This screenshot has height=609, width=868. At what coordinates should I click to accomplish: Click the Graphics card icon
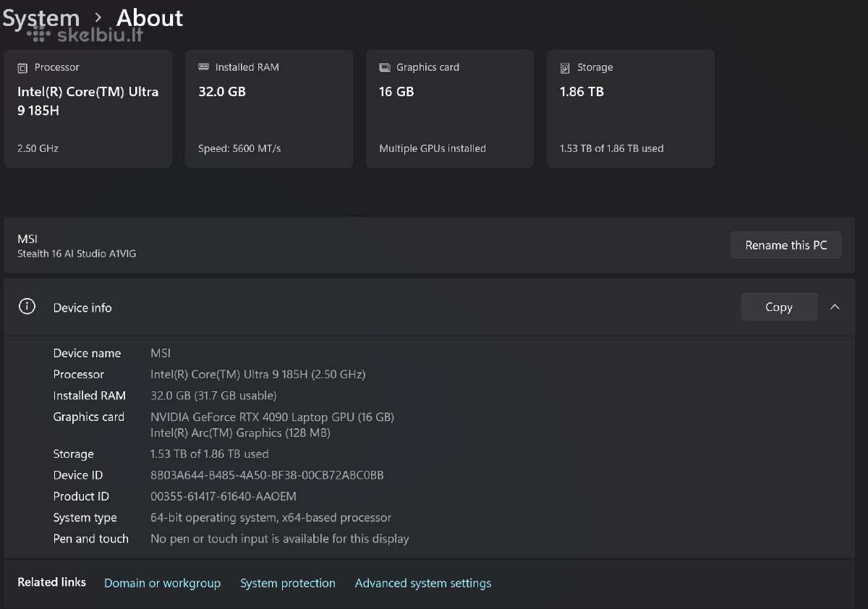coord(385,67)
